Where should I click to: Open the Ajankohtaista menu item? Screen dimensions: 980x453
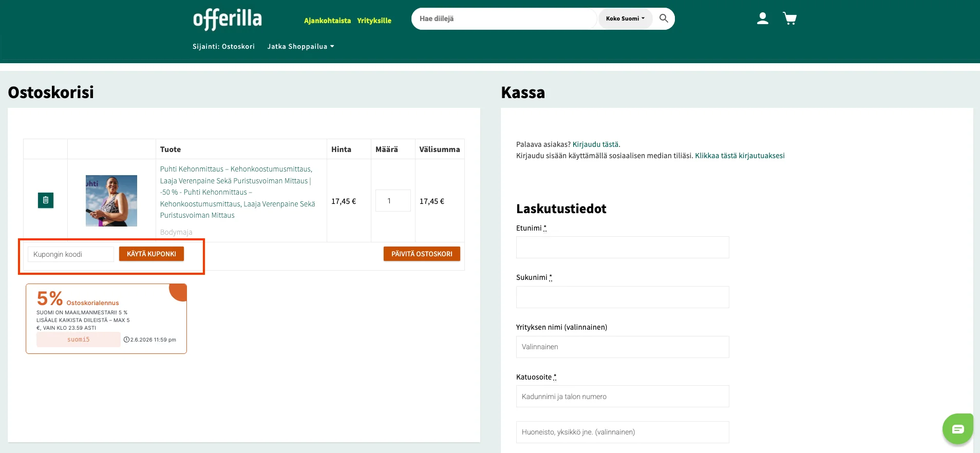coord(327,21)
